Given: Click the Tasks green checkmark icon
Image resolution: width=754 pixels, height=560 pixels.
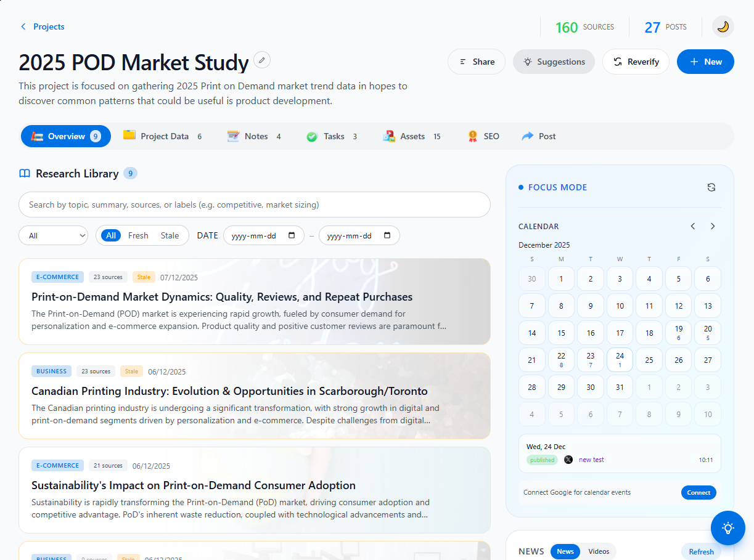Looking at the screenshot, I should click(x=312, y=137).
